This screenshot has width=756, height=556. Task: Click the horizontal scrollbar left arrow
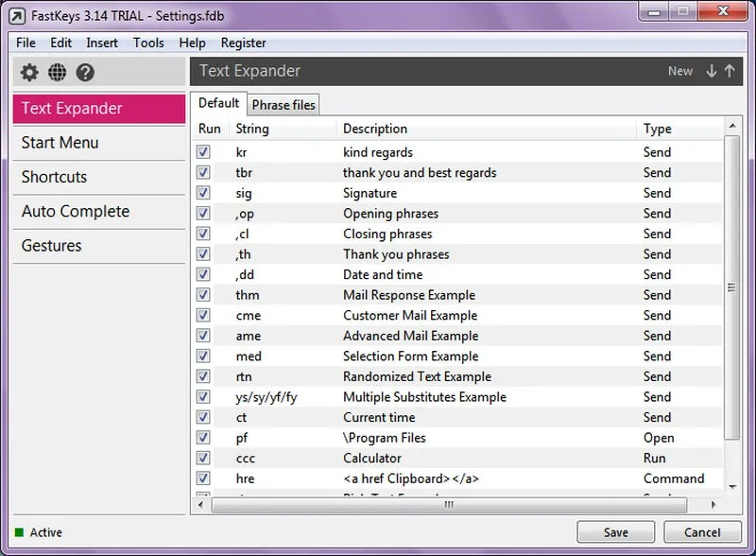(x=200, y=505)
